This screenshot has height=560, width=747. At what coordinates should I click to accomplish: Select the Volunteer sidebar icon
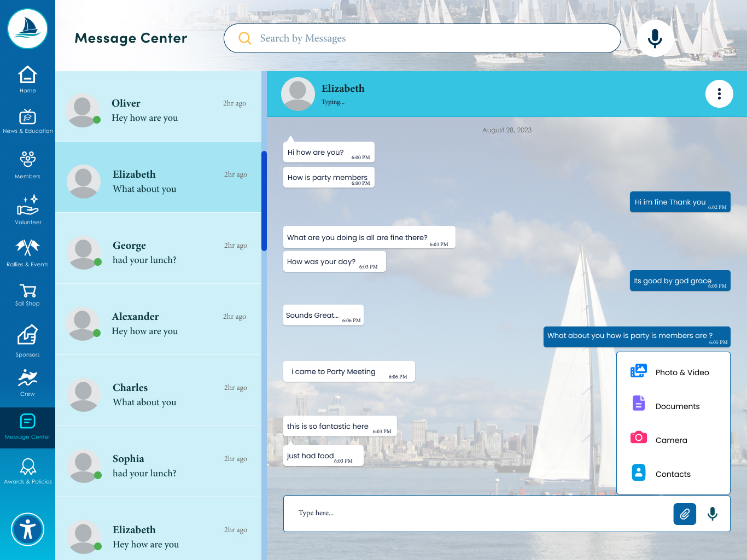(x=27, y=205)
